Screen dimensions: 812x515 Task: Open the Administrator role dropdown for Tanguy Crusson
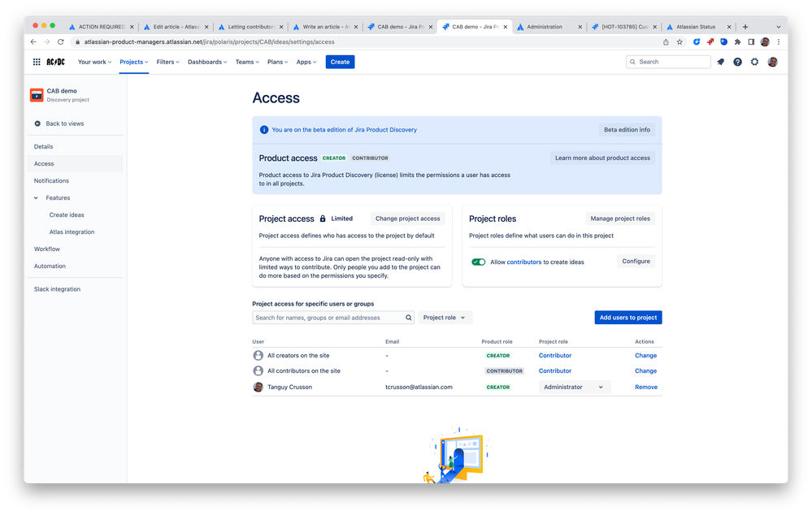[x=575, y=387]
